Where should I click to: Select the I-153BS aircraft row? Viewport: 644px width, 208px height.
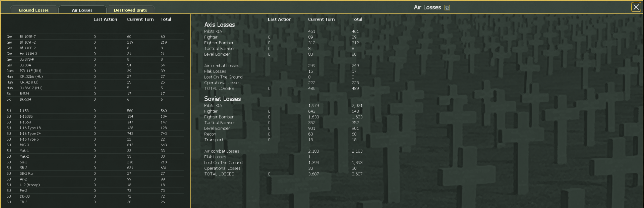pyautogui.click(x=95, y=116)
